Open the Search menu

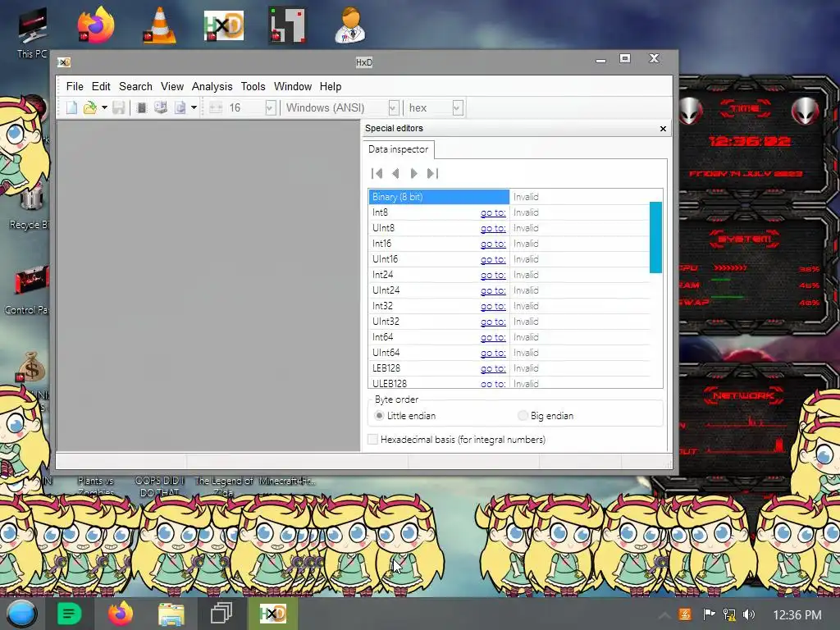tap(135, 86)
